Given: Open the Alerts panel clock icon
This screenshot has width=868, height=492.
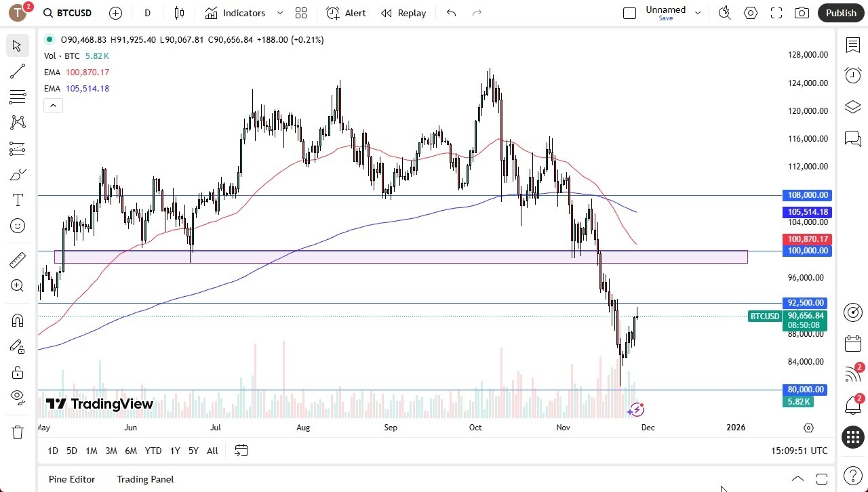Looking at the screenshot, I should tap(852, 75).
